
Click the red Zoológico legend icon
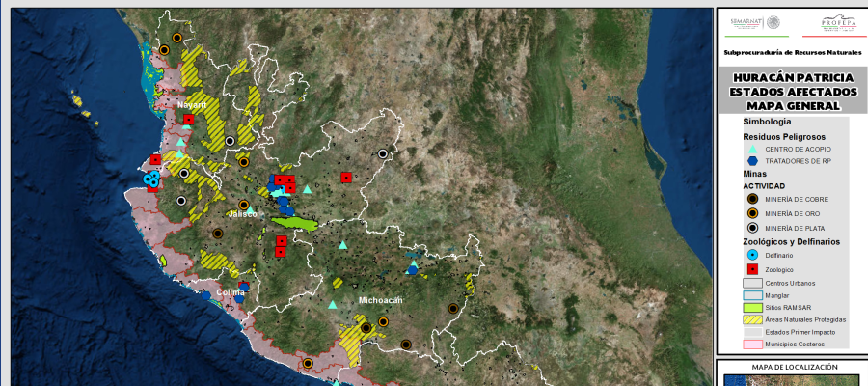pyautogui.click(x=752, y=269)
